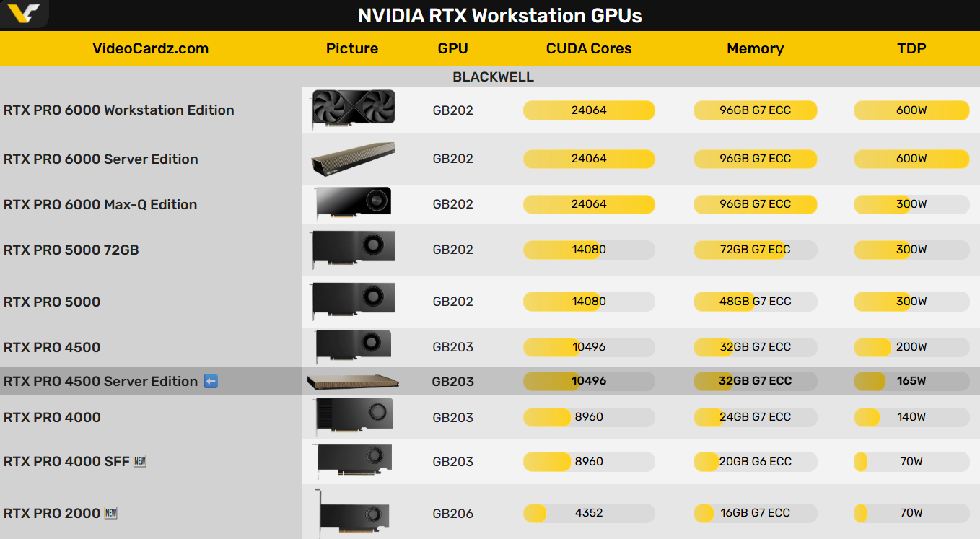Click the 165W TDP bar

click(x=911, y=381)
